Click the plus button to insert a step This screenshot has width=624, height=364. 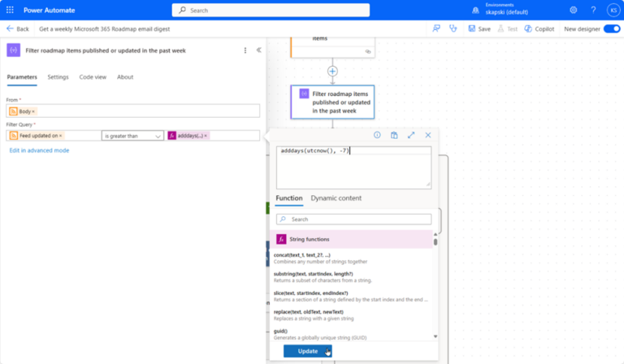tap(332, 71)
